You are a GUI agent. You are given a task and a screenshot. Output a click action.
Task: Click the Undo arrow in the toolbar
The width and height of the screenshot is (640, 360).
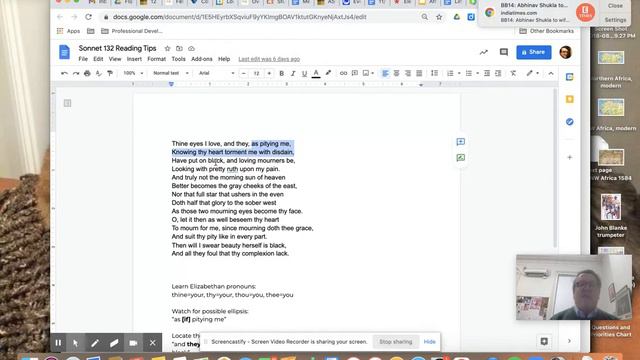(64, 73)
